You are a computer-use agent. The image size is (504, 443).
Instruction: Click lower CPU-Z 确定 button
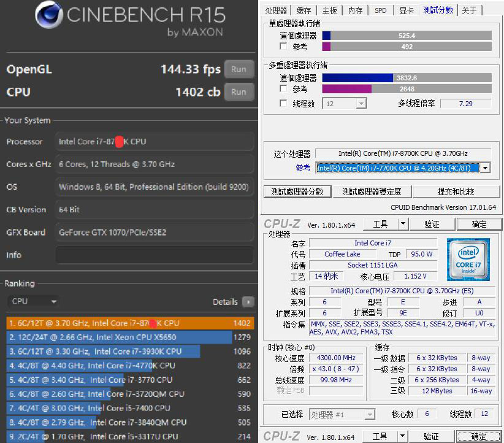click(x=478, y=437)
